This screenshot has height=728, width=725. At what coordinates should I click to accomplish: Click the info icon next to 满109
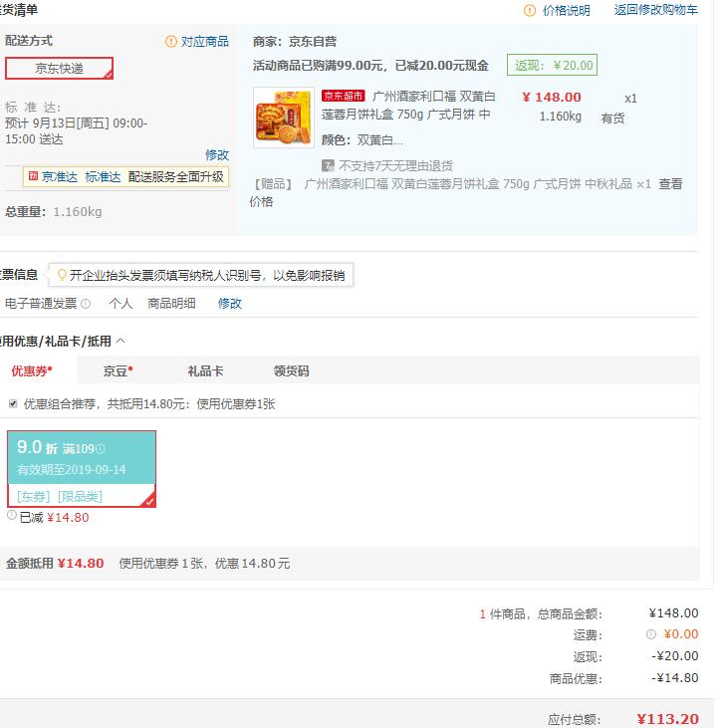coord(101,448)
